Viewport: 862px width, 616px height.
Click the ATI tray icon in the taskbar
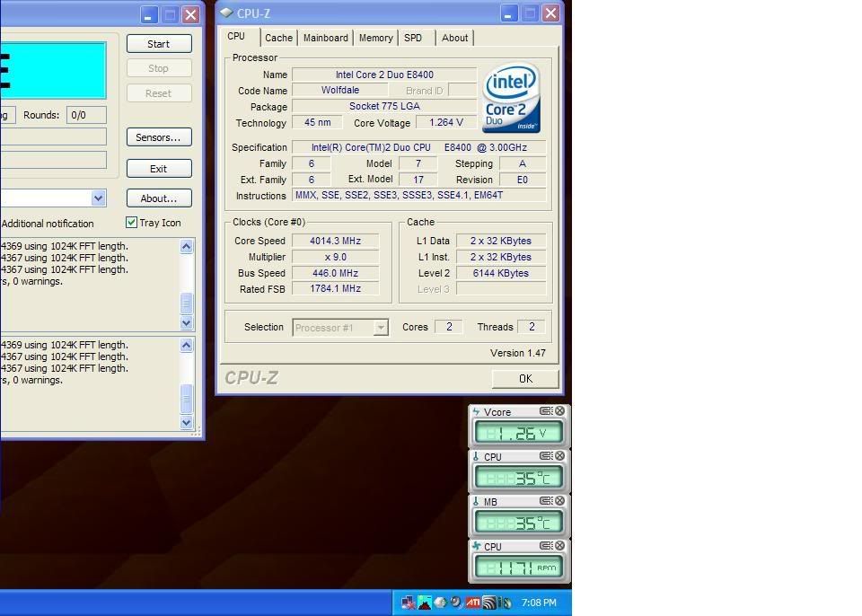tap(473, 603)
